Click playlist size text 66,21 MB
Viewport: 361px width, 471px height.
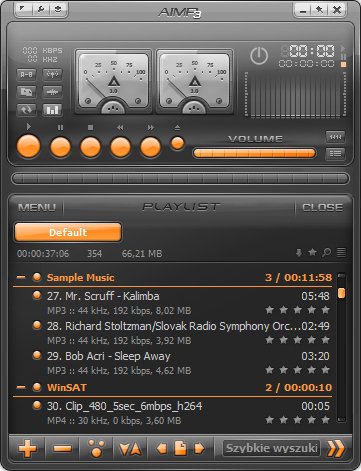142,254
